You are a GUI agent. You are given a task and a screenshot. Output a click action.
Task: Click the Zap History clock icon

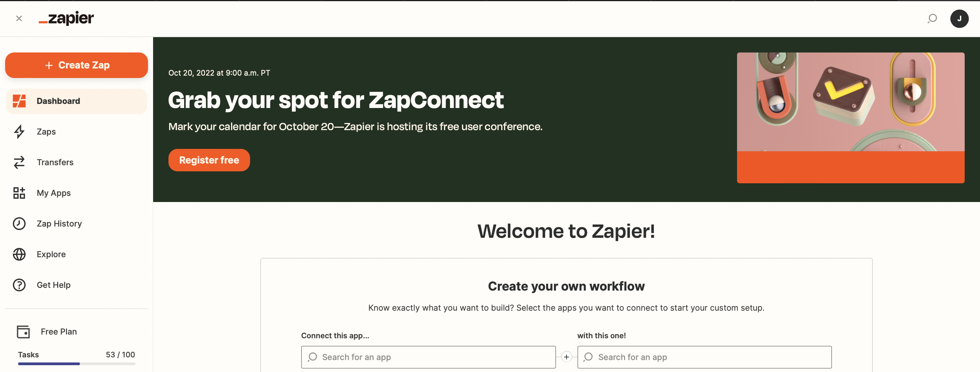pos(19,223)
